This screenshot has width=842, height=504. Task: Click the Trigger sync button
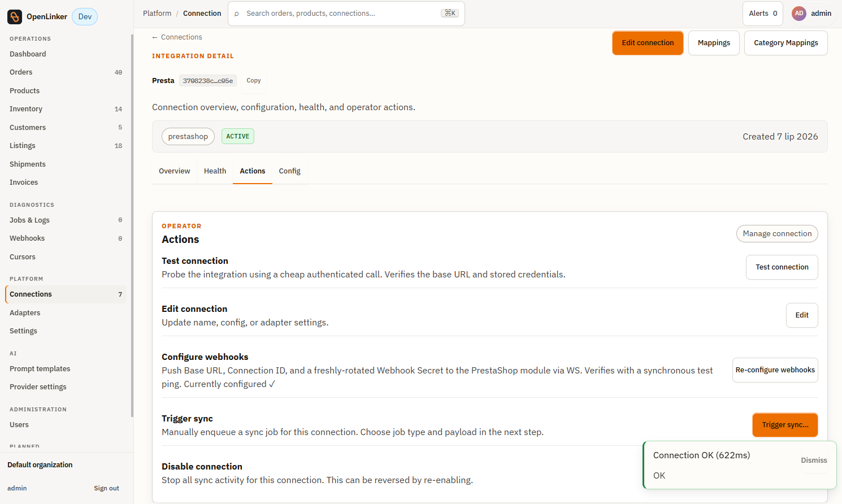point(785,425)
